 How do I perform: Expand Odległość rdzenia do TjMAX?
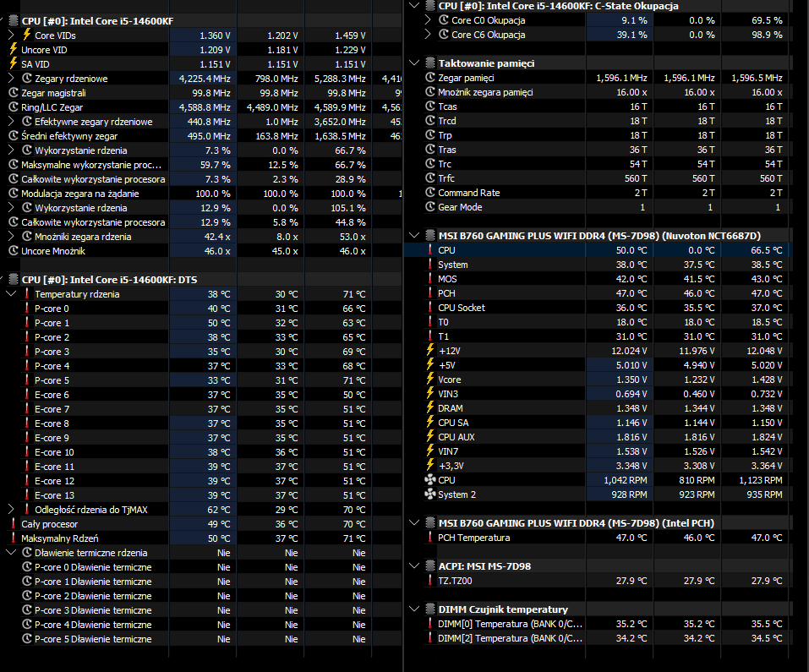click(11, 509)
